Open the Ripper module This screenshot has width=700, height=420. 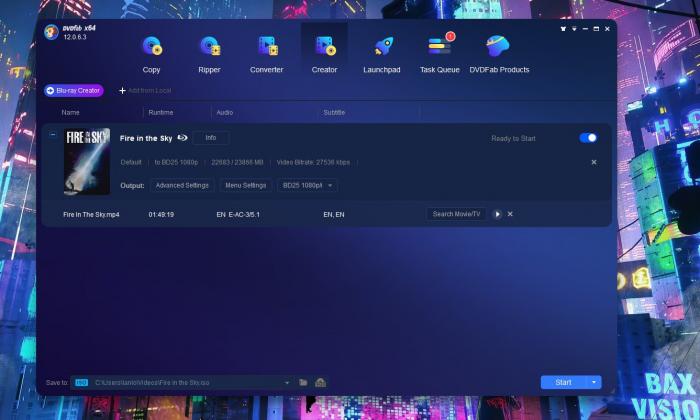209,54
